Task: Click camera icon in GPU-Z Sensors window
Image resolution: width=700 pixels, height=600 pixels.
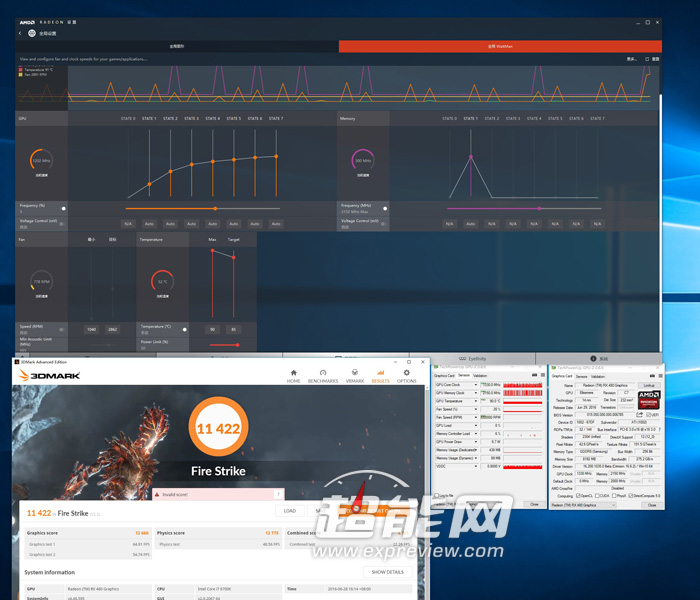Action: click(x=534, y=375)
